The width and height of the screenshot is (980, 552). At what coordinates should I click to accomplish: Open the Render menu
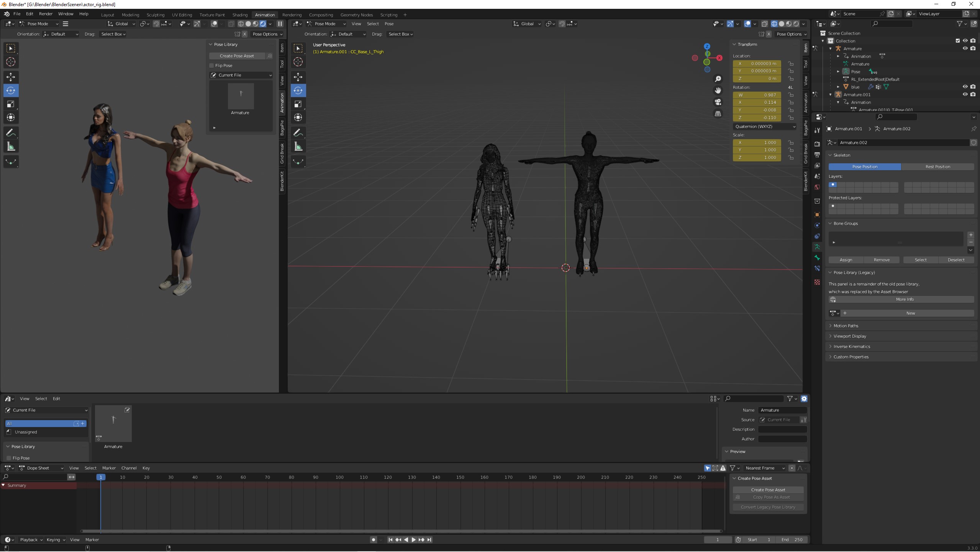pyautogui.click(x=46, y=14)
